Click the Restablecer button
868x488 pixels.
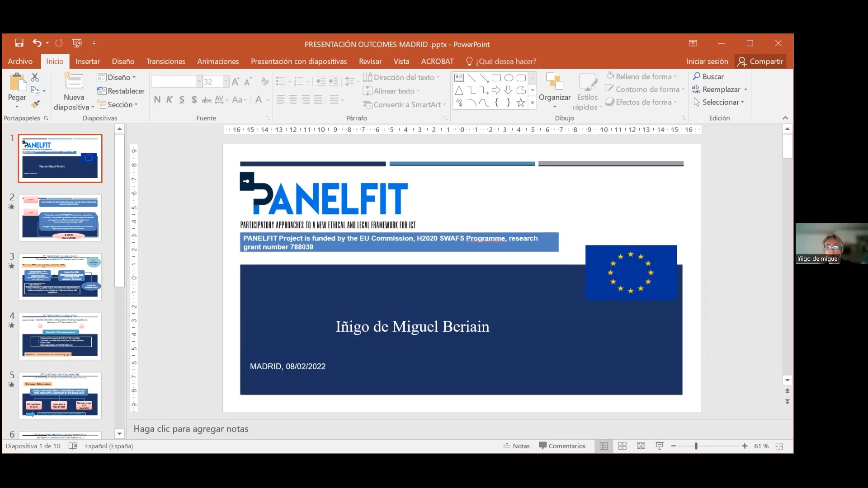click(121, 91)
